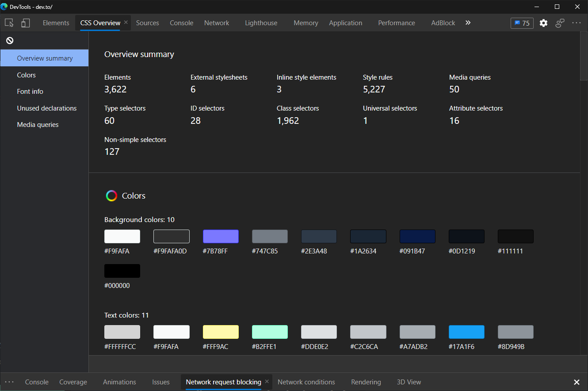
Task: Select Media queries in sidebar
Action: pyautogui.click(x=45, y=124)
